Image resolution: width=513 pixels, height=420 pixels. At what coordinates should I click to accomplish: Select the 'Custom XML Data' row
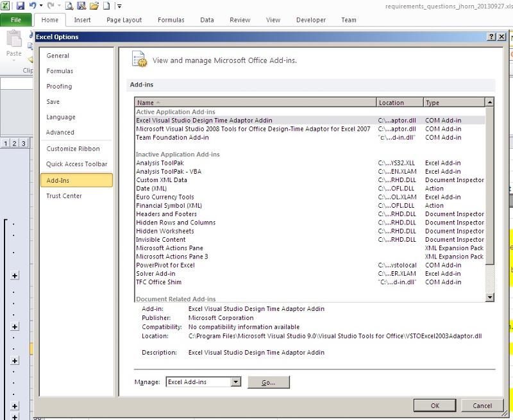click(310, 180)
